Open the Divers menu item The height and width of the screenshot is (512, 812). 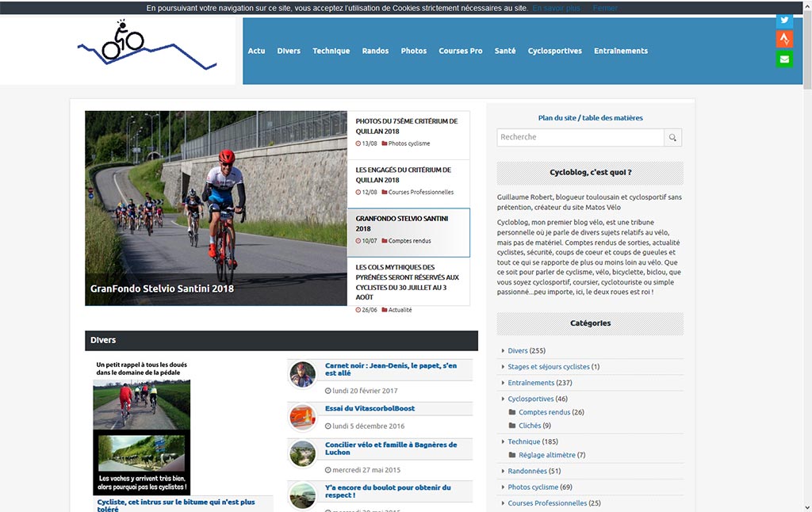[x=289, y=51]
